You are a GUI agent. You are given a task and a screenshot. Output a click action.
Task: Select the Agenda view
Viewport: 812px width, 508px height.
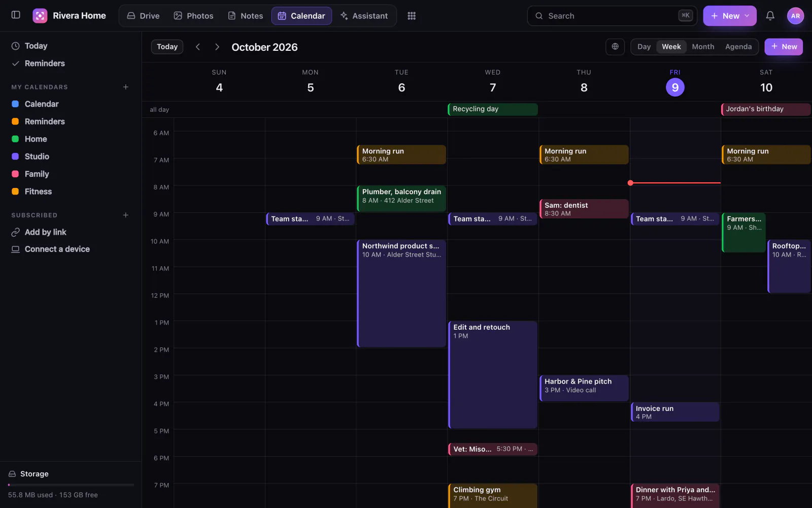(738, 47)
